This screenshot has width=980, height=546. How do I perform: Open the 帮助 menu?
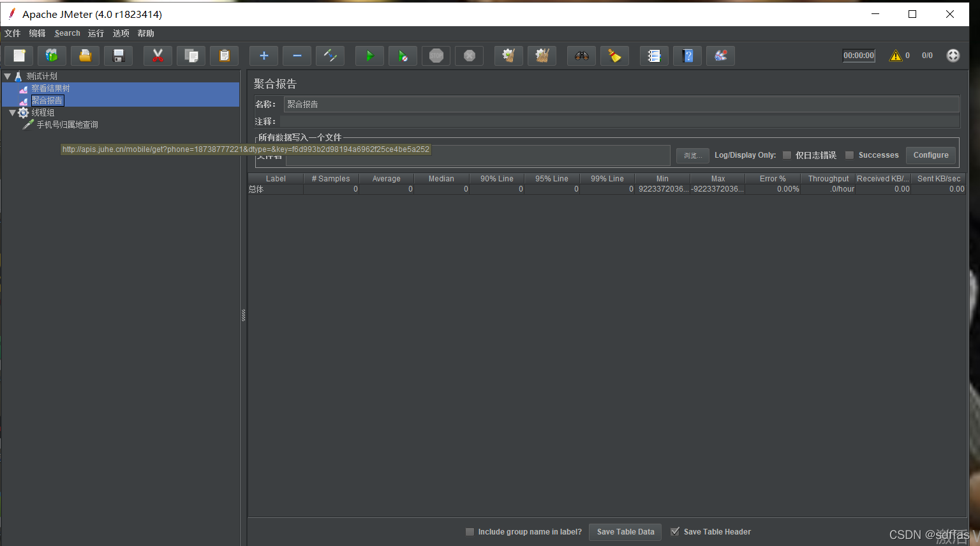(145, 33)
